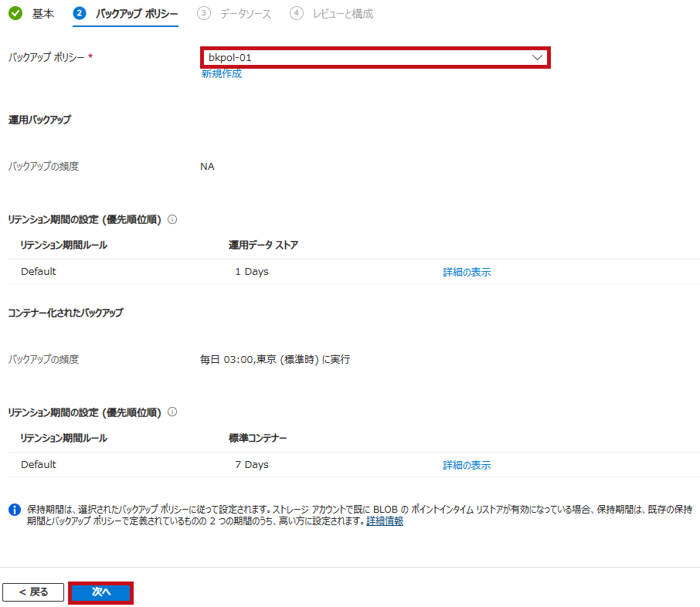Select the バックアップ ポリシー tab
Screen dimensions: 700x607
pos(136,14)
